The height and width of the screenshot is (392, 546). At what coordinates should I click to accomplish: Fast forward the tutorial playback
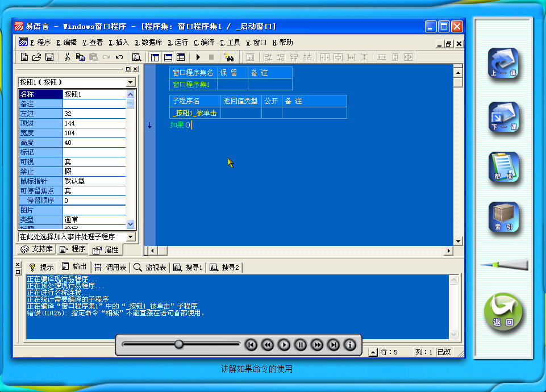[317, 345]
